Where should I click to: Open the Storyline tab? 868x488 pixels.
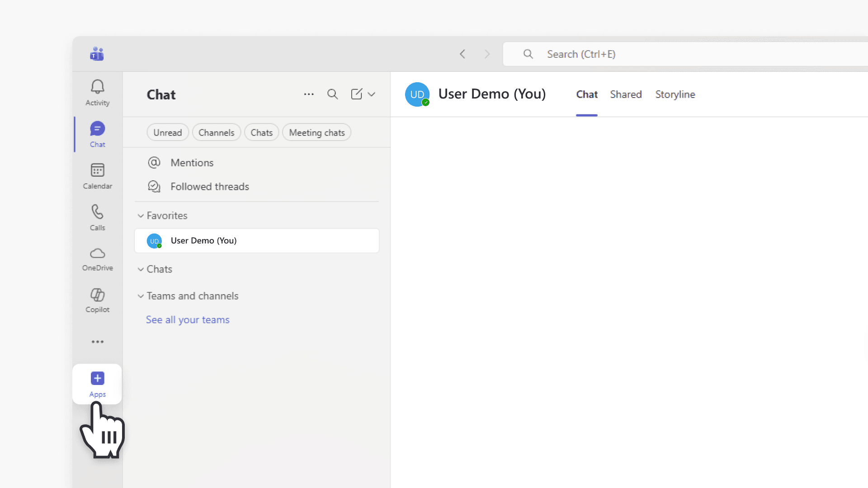pos(675,94)
